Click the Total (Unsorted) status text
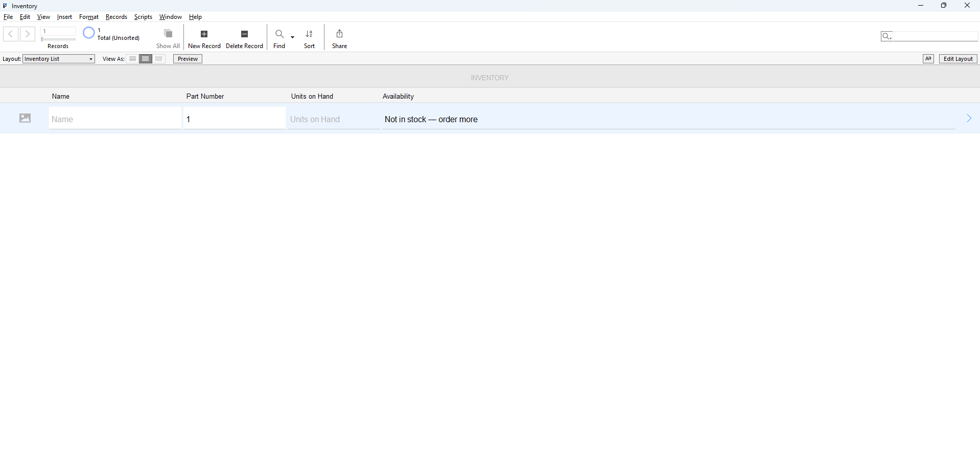Screen dimensions: 980x454 119,38
